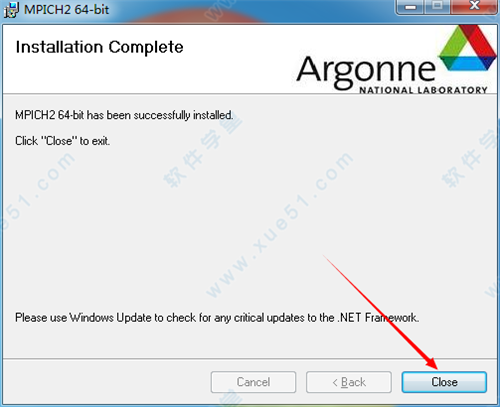Click the MPICH2 64-bit window title text
The image size is (500, 407).
coord(66,9)
